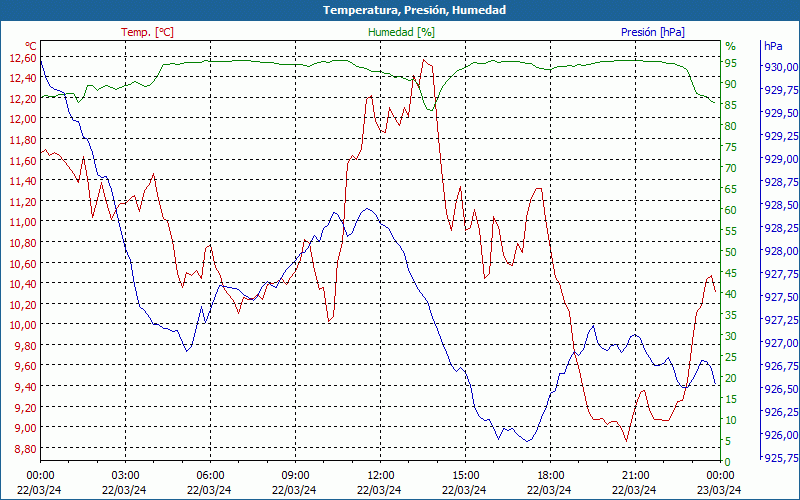Click the 21:00 time axis label
This screenshot has height=500, width=800.
pos(635,476)
